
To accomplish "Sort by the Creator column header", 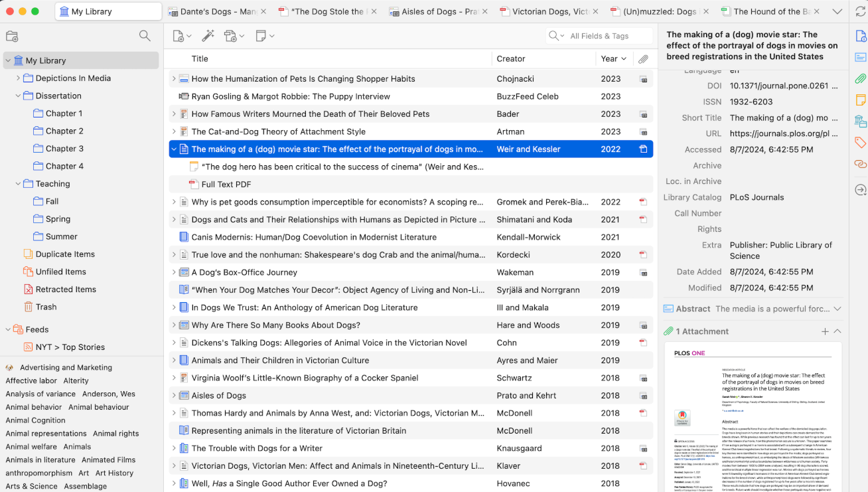I will point(511,58).
